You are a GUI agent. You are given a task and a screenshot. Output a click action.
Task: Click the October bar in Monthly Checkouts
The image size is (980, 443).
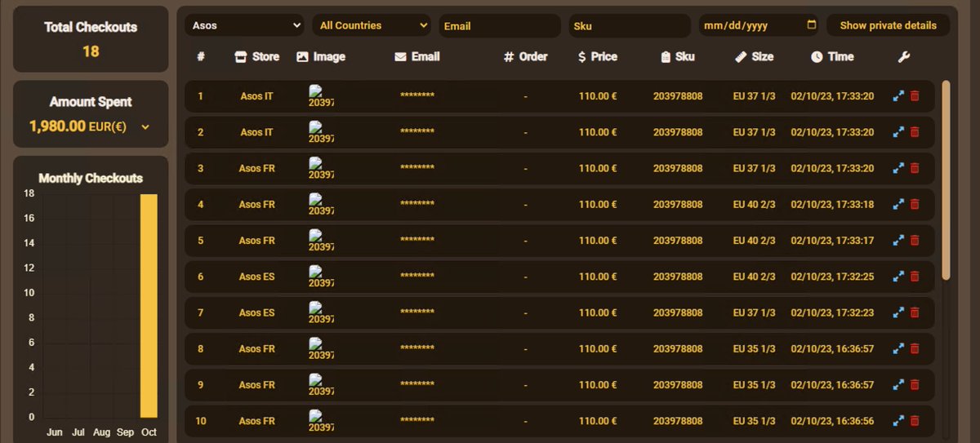coord(149,306)
